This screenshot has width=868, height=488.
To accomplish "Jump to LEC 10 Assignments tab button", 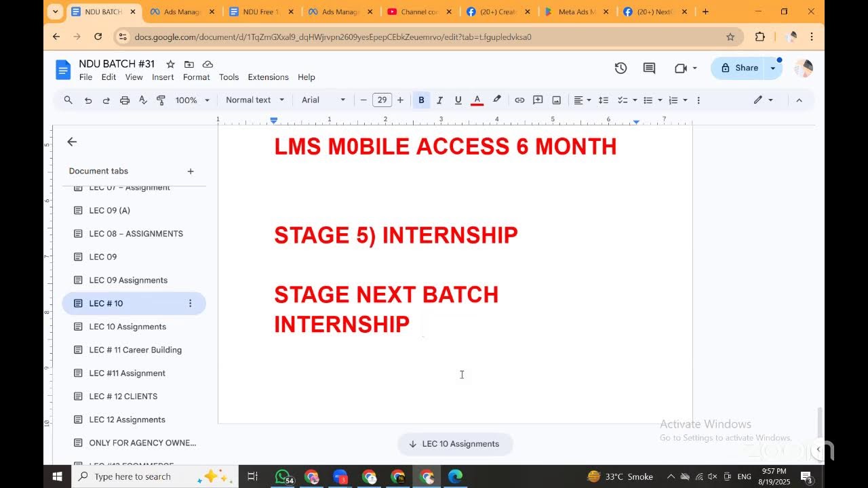I will click(x=454, y=444).
